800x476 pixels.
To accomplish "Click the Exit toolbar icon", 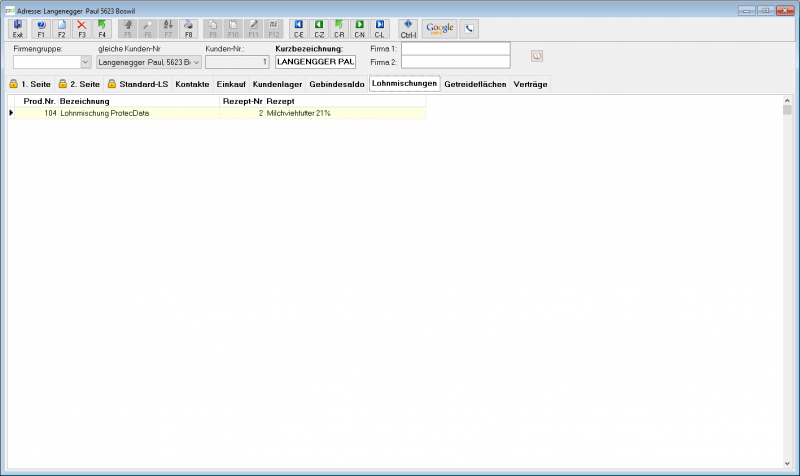I will pos(17,29).
